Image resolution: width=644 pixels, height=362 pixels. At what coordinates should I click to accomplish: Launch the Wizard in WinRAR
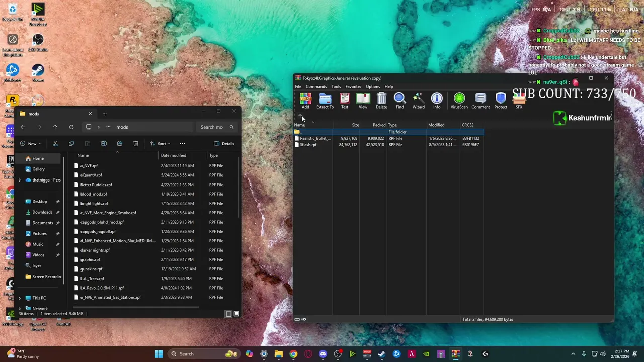(x=418, y=101)
